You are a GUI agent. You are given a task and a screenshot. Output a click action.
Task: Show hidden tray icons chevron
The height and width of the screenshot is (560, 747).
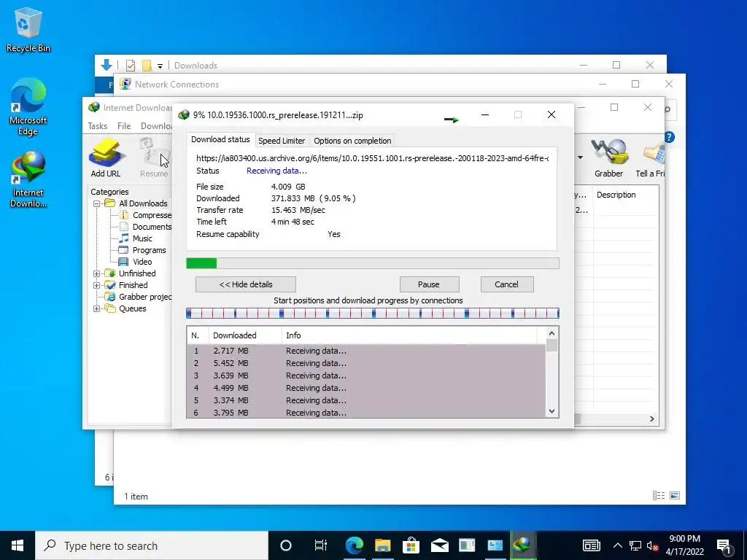tap(617, 545)
